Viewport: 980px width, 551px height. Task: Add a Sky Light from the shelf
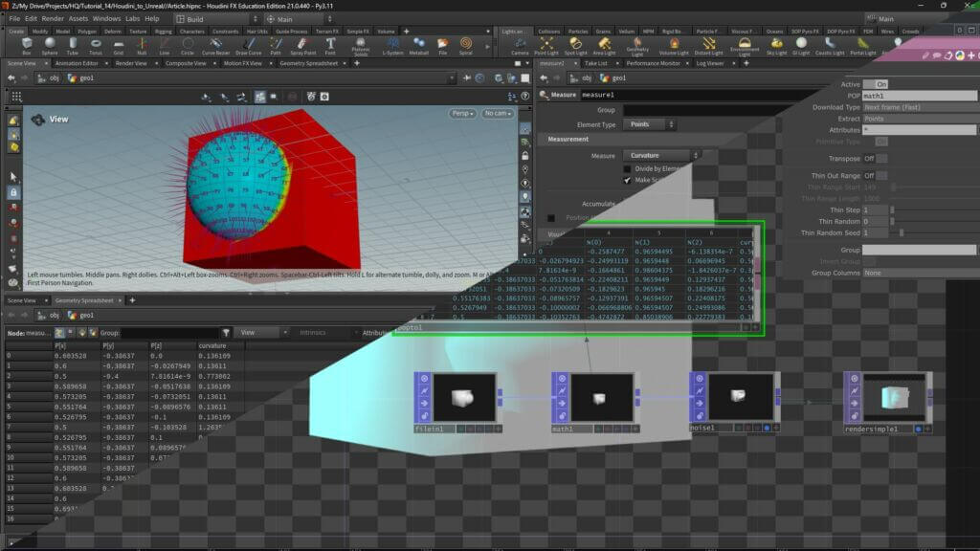[x=776, y=46]
